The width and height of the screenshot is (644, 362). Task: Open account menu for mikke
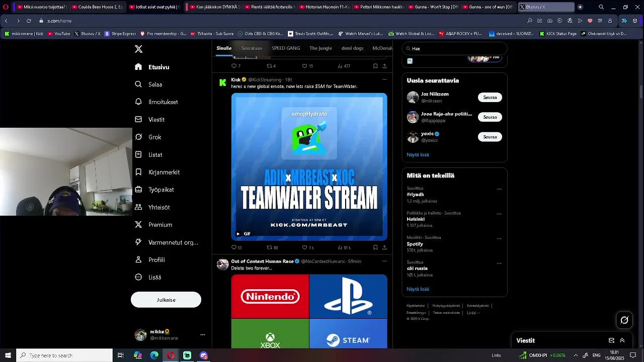(x=166, y=335)
